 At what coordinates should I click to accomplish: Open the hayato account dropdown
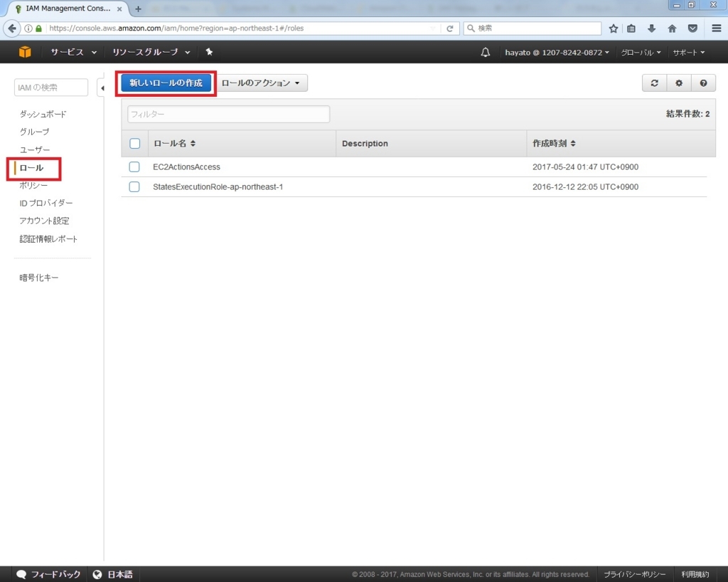click(x=557, y=53)
